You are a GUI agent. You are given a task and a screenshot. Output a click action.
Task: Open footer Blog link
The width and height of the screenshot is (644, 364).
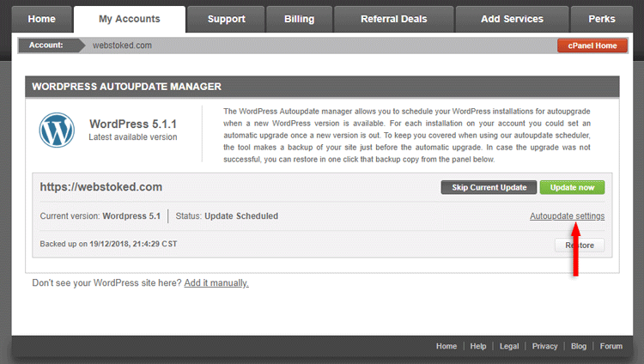578,346
